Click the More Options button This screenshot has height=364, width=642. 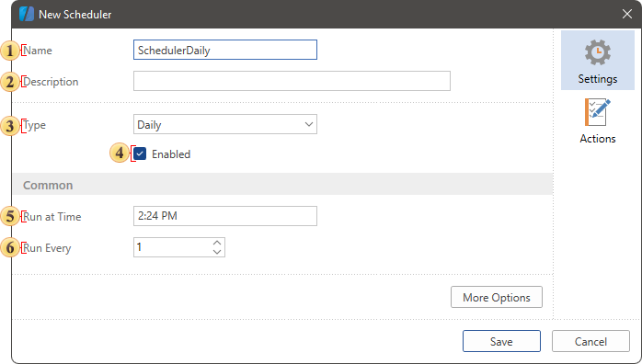497,297
